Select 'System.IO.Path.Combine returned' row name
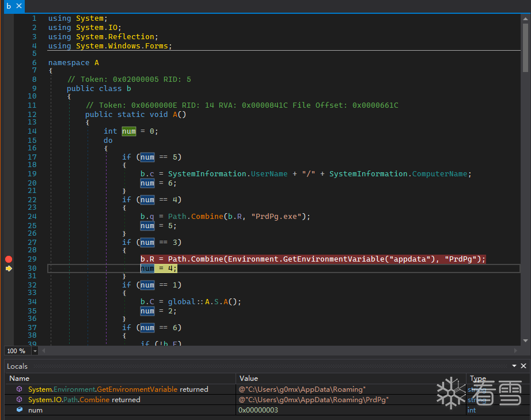Screen dimensions: 531x420 coord(84,400)
